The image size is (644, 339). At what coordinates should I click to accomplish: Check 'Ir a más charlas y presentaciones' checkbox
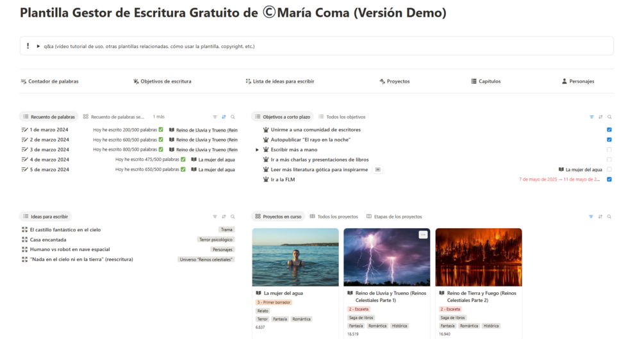(x=609, y=160)
